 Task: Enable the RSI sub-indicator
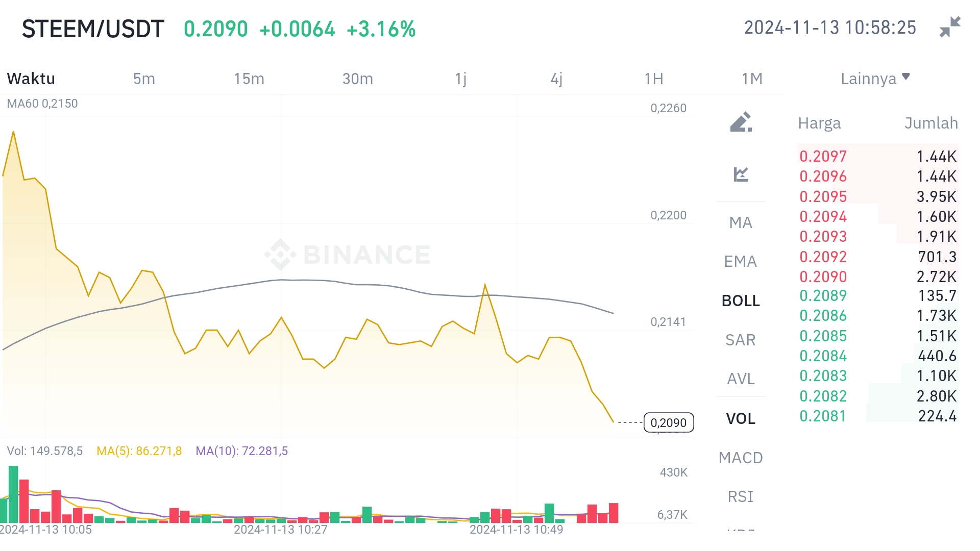[x=741, y=496]
